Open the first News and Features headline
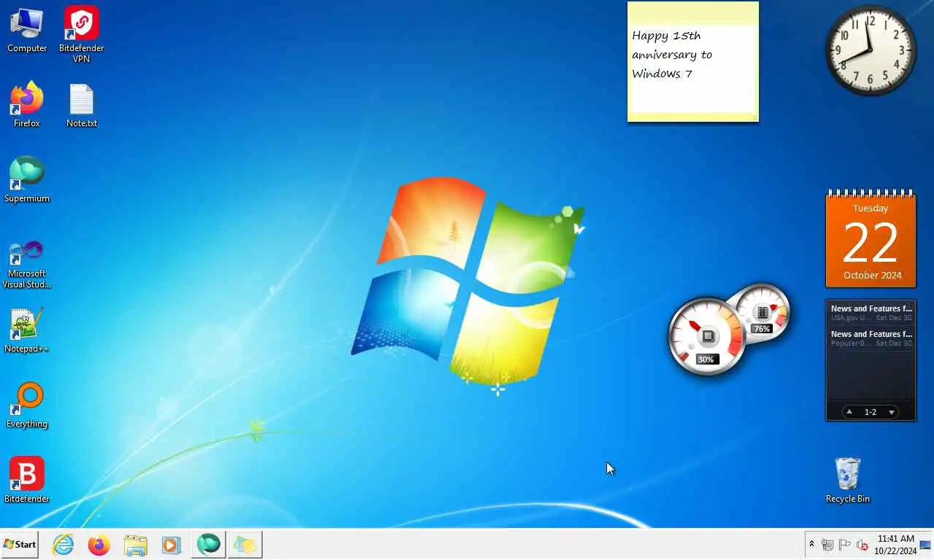The width and height of the screenshot is (934, 560). point(871,313)
